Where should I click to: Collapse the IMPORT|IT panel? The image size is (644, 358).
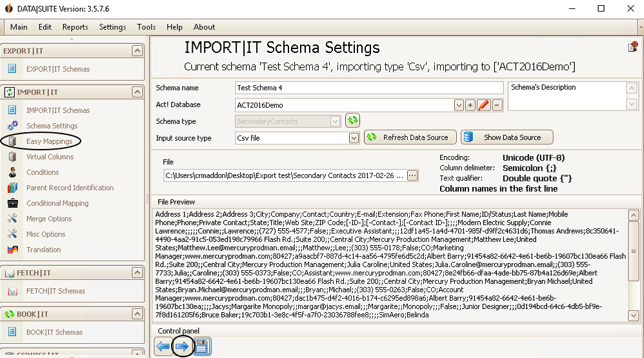click(x=137, y=92)
